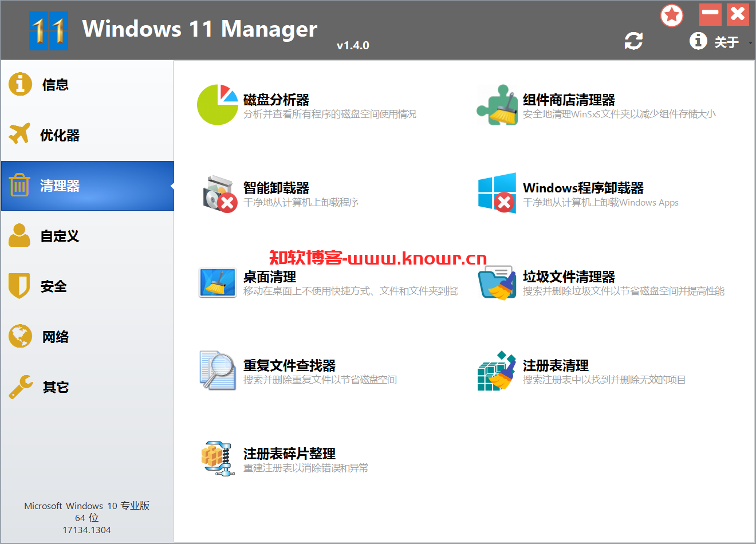756x544 pixels.
Task: Click the 优化器 airplane icon
Action: pyautogui.click(x=19, y=134)
